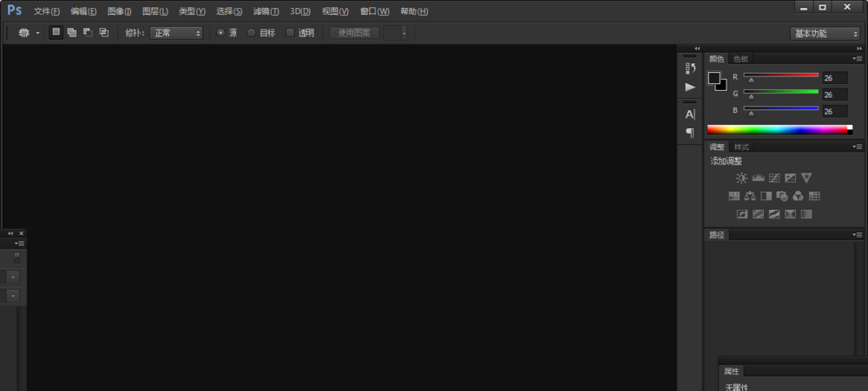Add a Color Balance adjustment
The height and width of the screenshot is (391, 868).
pos(750,196)
